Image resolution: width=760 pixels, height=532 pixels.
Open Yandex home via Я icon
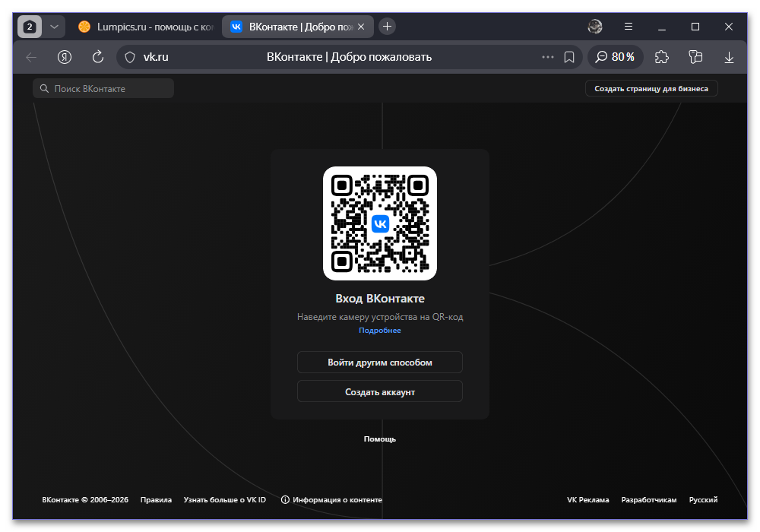click(x=65, y=57)
